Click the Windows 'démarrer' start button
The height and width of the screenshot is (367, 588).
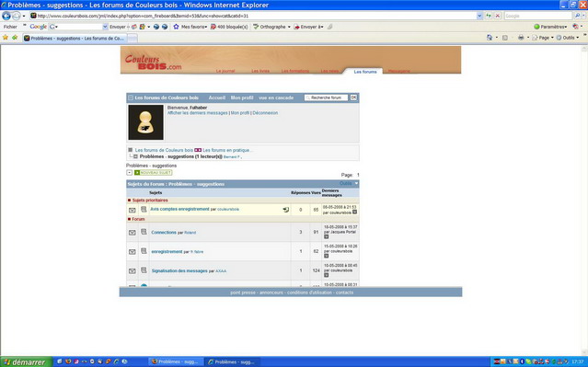coord(26,361)
